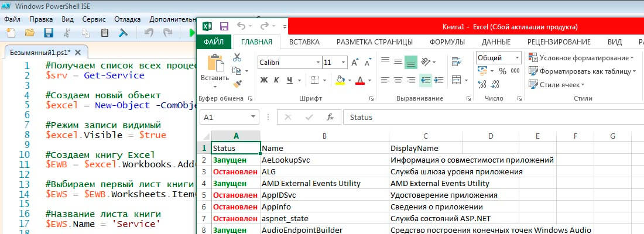
Task: Toggle Italic (К) formatting
Action: (x=276, y=80)
